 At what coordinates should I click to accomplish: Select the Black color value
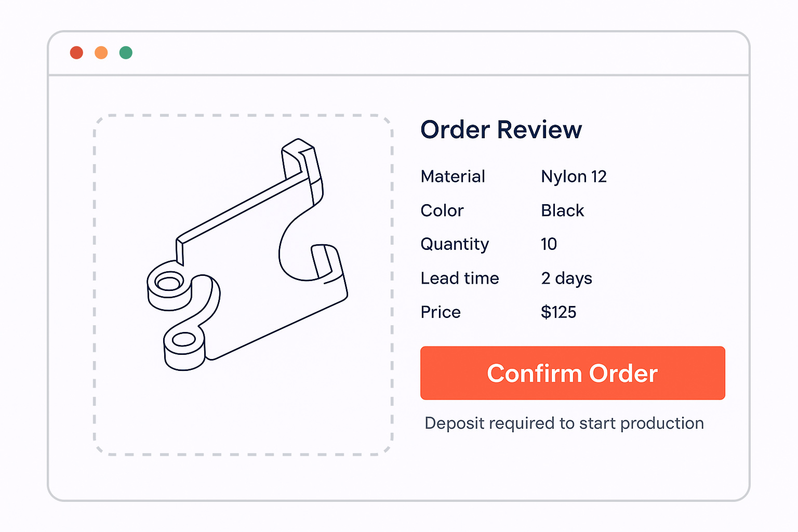[562, 210]
